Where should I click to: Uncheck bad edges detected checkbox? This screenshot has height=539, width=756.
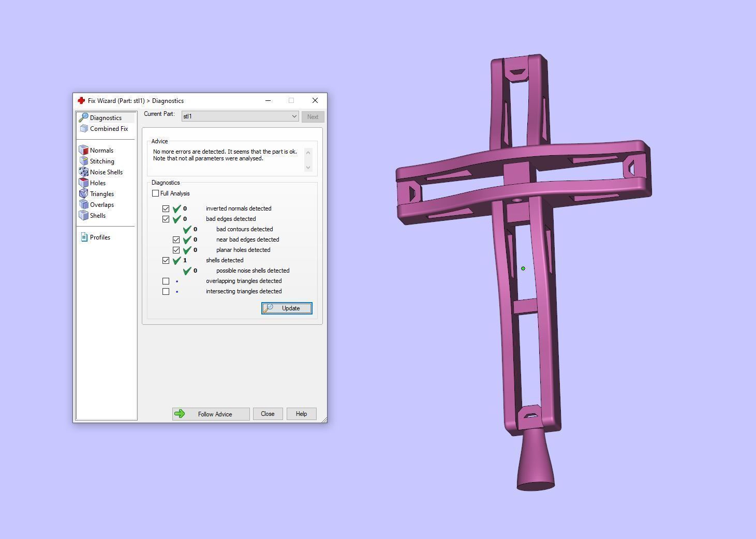(x=166, y=219)
